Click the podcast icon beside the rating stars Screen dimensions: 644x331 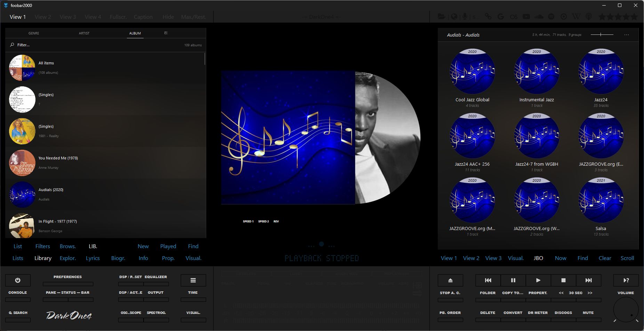[588, 17]
